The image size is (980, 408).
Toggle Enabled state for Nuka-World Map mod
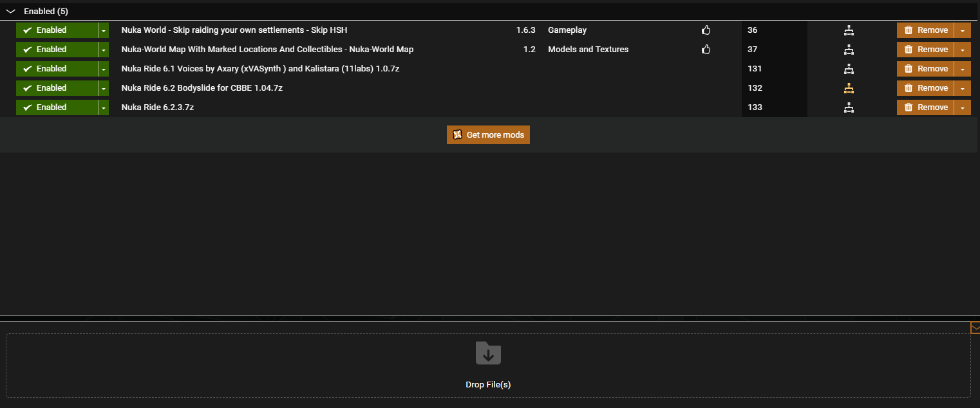coord(57,50)
